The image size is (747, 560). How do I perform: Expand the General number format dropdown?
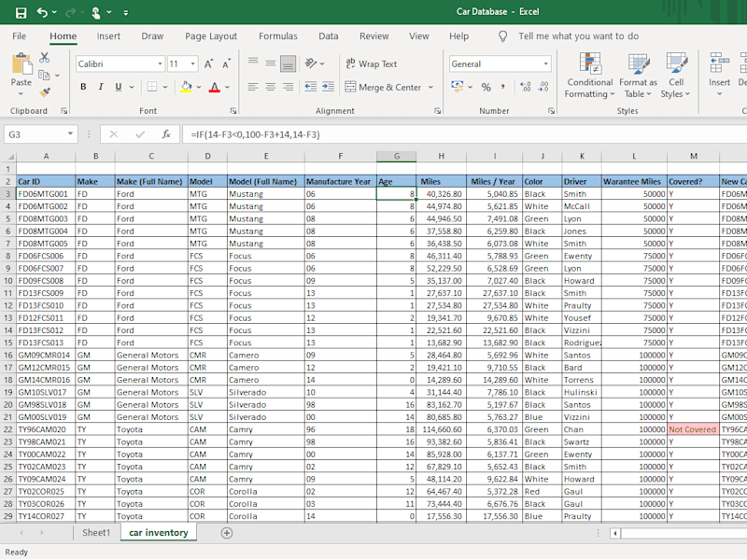point(545,63)
